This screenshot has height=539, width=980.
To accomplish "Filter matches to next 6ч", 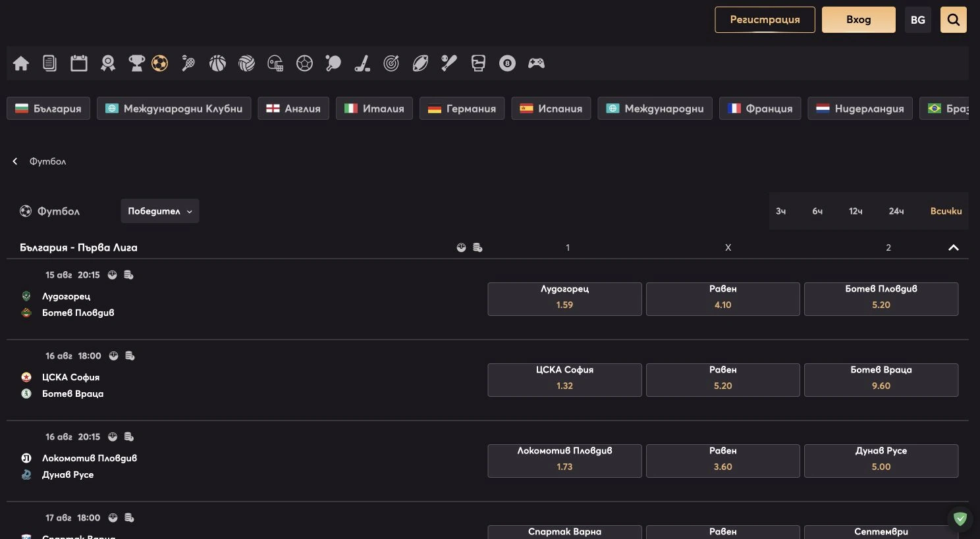I will click(817, 211).
